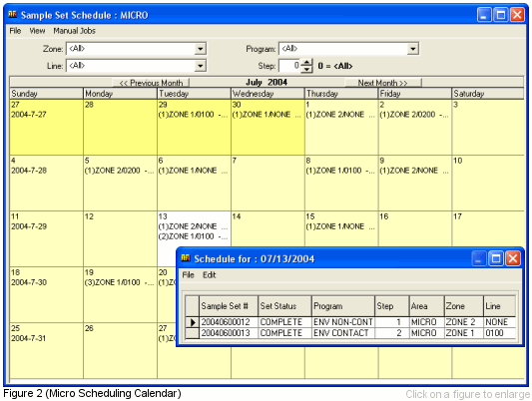Select entry (1)ZONE 1/0100 on Tuesday 29
This screenshot has width=532, height=401.
[x=193, y=115]
